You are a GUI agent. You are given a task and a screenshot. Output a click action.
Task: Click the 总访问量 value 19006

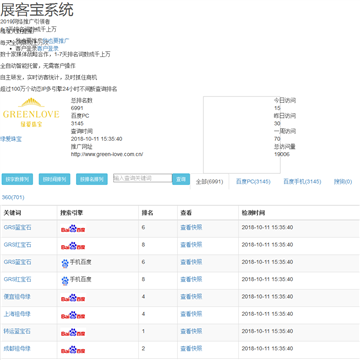[x=282, y=154]
